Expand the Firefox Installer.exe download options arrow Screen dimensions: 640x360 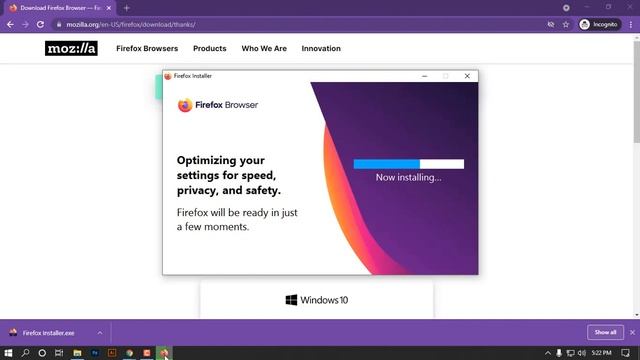coord(100,333)
